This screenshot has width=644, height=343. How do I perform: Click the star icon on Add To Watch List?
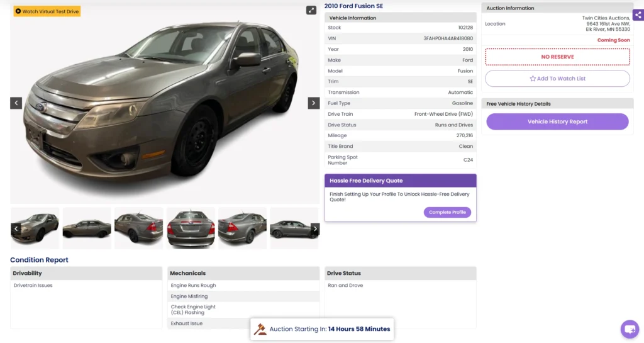coord(532,79)
